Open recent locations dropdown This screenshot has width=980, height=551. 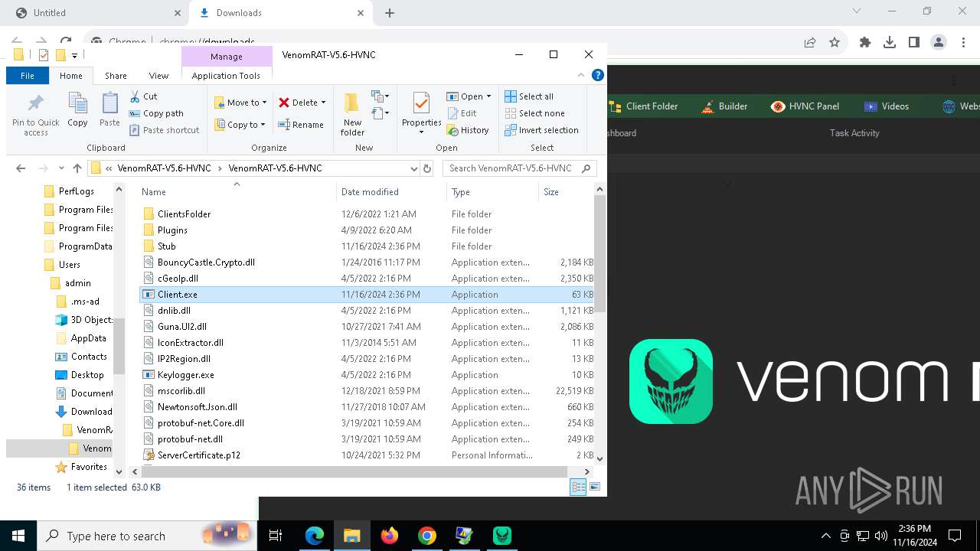pos(60,168)
